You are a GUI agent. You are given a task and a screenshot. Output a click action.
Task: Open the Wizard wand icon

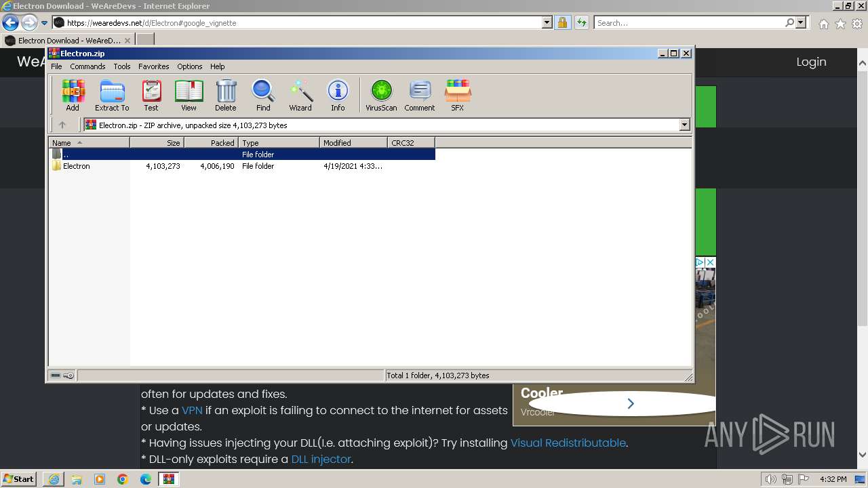pyautogui.click(x=300, y=95)
